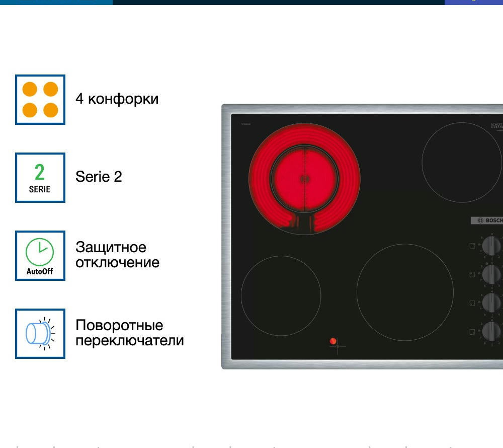Click the '4 конфорки' label
The height and width of the screenshot is (448, 503).
[117, 99]
